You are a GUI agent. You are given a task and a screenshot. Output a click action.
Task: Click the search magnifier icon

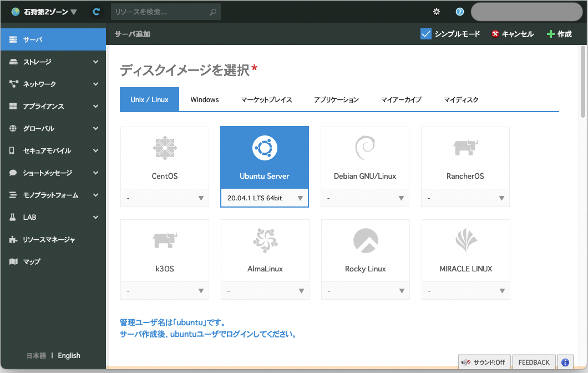(x=213, y=12)
